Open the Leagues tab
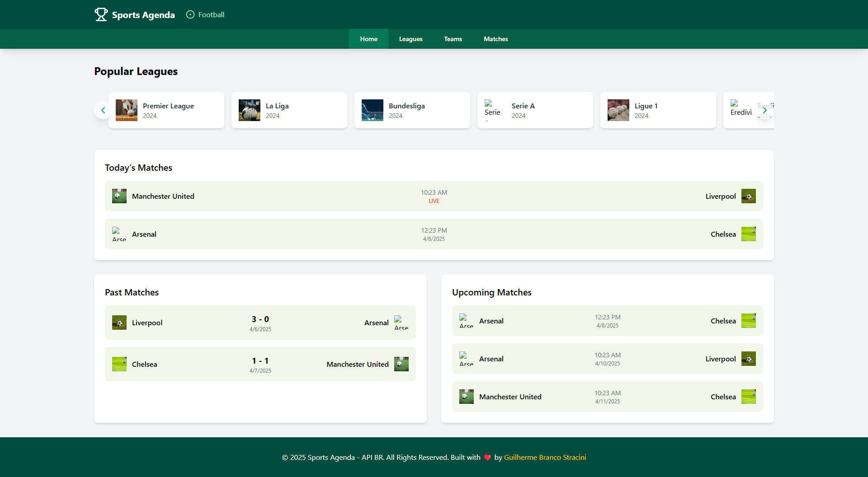Viewport: 868px width, 477px height. [x=410, y=39]
